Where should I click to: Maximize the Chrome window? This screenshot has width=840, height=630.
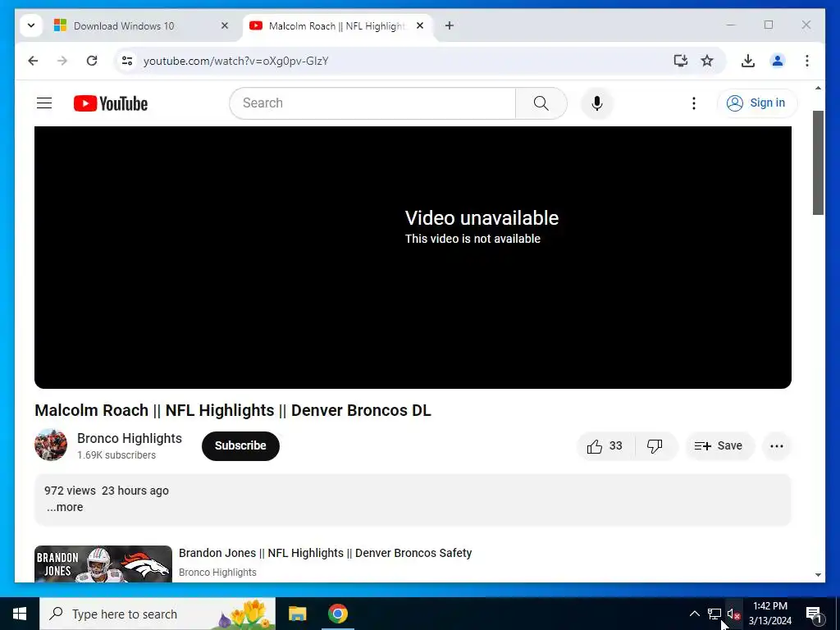768,25
